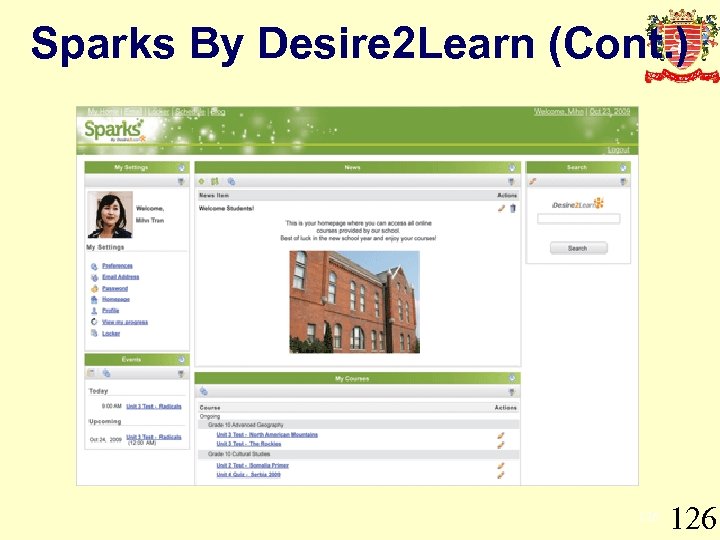The width and height of the screenshot is (720, 540).
Task: Select the Grade 10 Cultural Studies row
Action: pyautogui.click(x=358, y=454)
